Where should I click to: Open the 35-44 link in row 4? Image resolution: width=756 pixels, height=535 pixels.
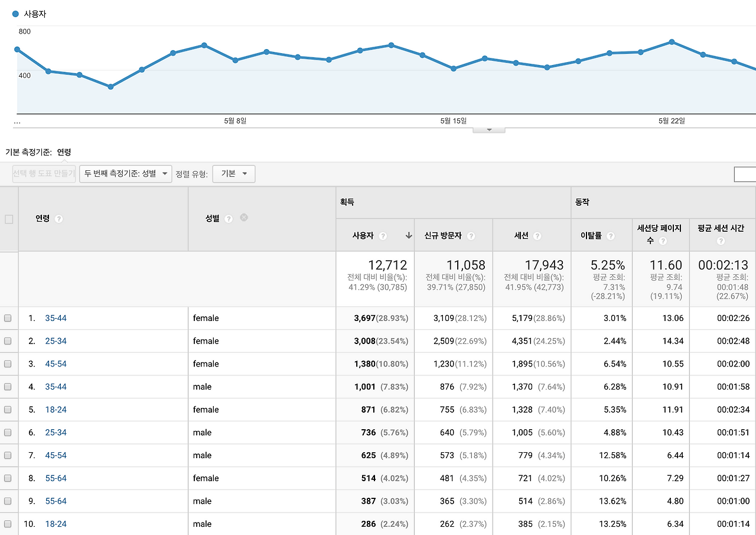(56, 387)
